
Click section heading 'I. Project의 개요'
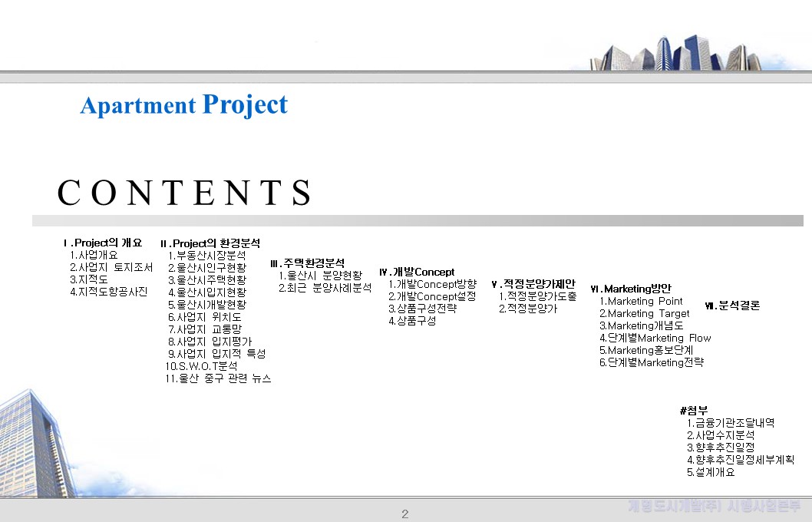102,242
